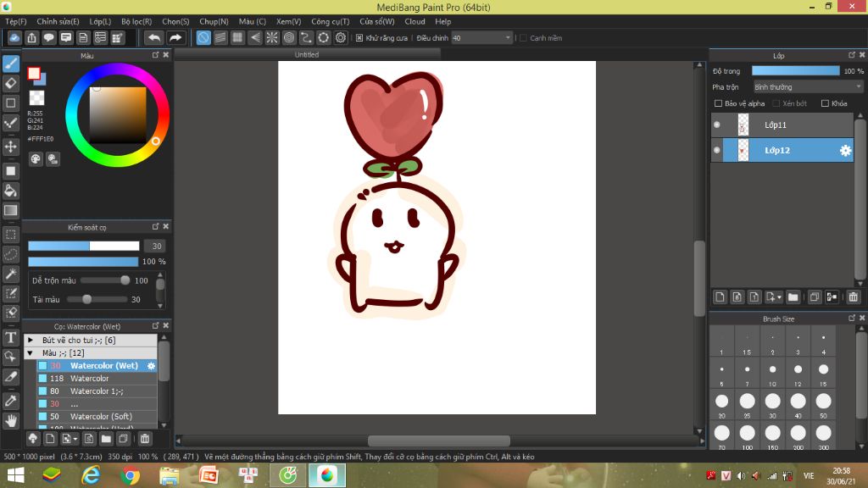This screenshot has width=868, height=488.
Task: Select the Eraser tool
Action: [11, 83]
